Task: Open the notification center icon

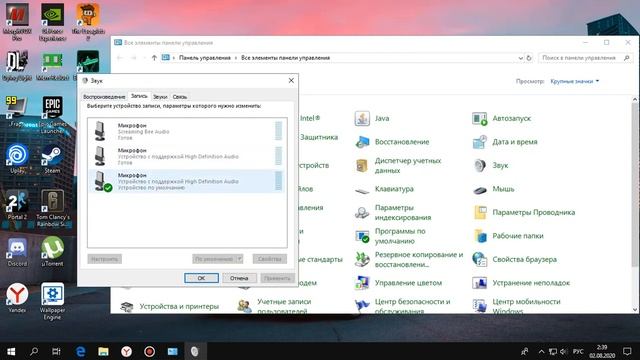Action: pos(627,351)
